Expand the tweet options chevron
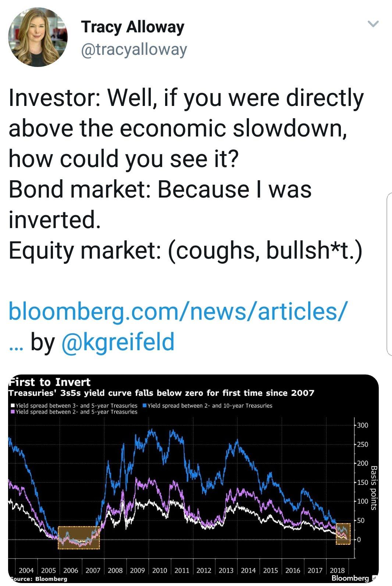Viewport: 392px width, 586px height. pyautogui.click(x=373, y=24)
